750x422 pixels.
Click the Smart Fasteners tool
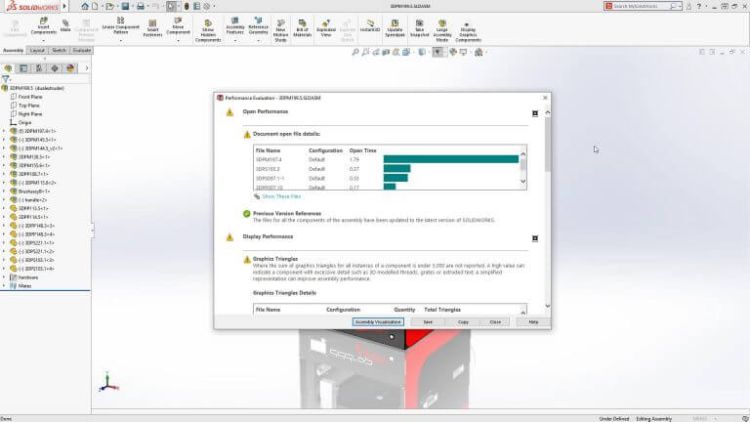[x=153, y=28]
